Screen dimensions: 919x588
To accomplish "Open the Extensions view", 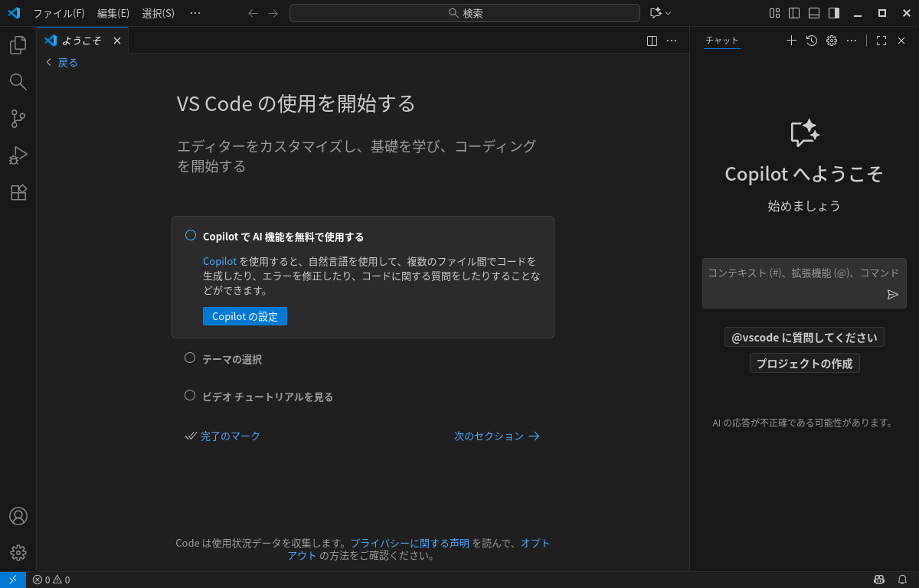I will pos(18,192).
